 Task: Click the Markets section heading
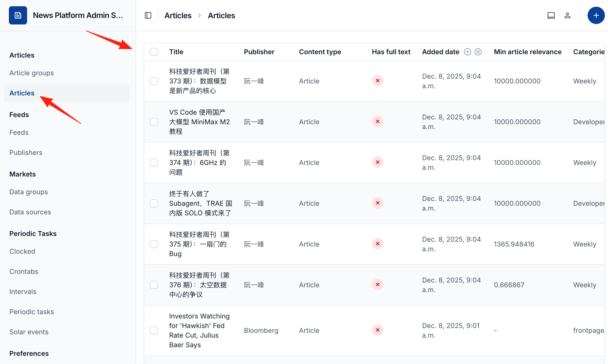point(23,174)
